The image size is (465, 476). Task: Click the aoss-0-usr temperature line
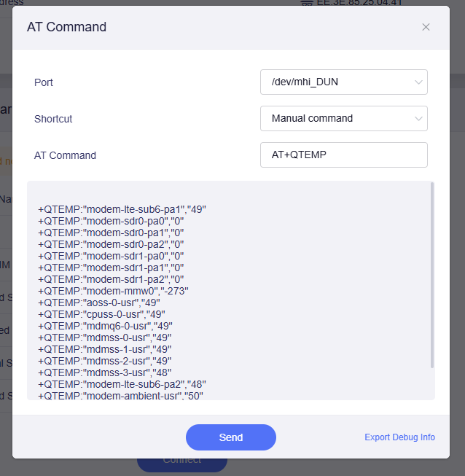click(99, 303)
